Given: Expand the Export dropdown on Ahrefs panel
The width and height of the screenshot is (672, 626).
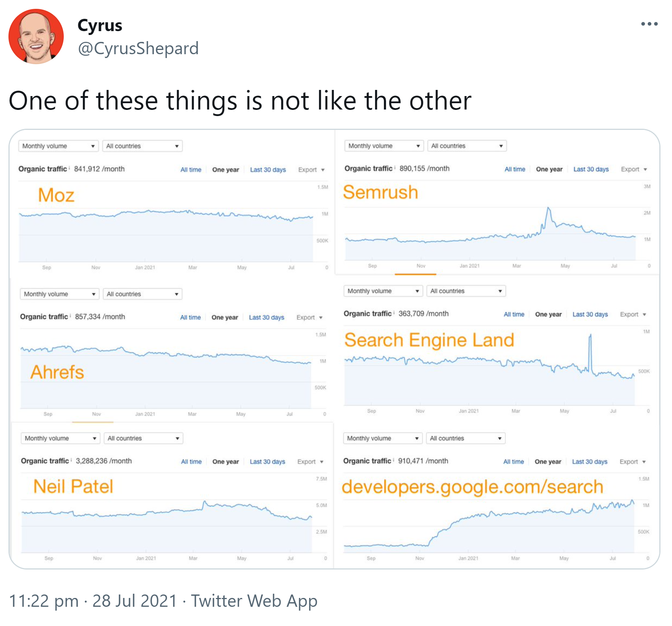Looking at the screenshot, I should (310, 317).
